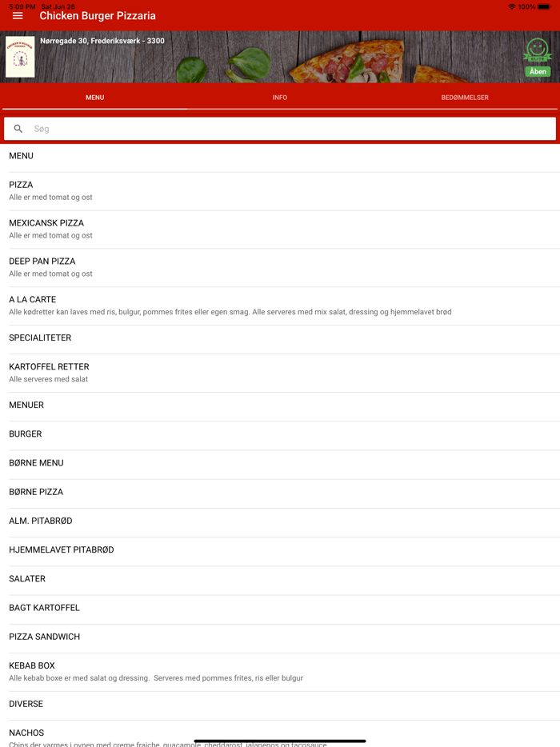Open the BØRNE MENU category
Viewport: 560px width, 747px height.
click(280, 465)
